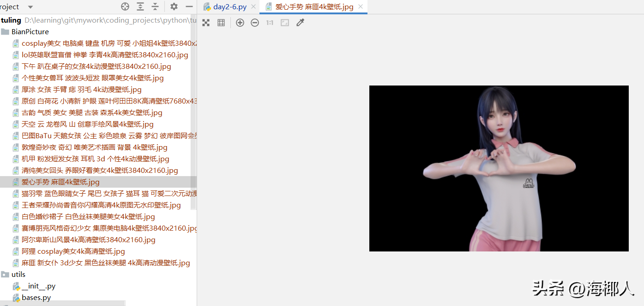Screen dimensions: 644x306
Task: Click the project tree horizontal scrollbar
Action: (x=62, y=303)
